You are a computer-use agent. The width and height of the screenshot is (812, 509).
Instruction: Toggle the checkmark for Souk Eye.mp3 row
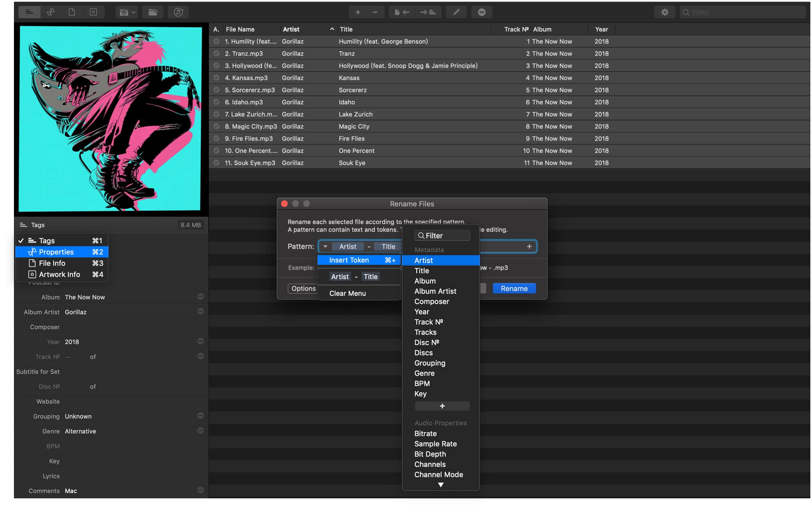pyautogui.click(x=216, y=163)
